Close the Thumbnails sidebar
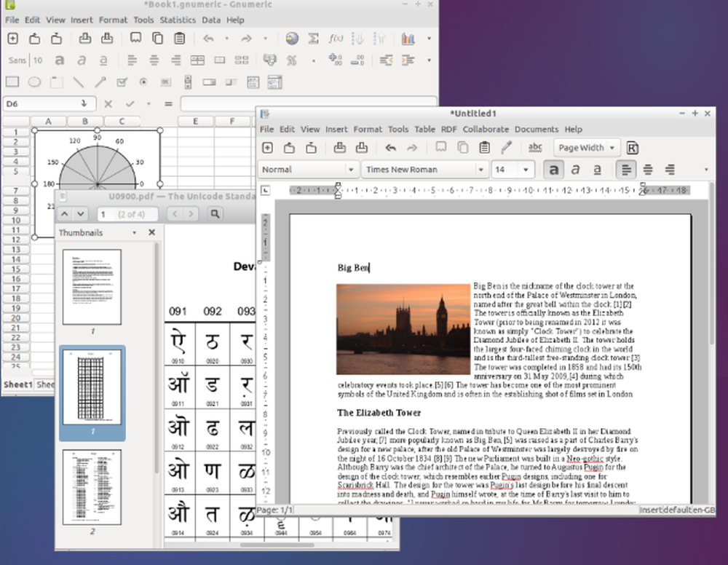Image resolution: width=728 pixels, height=565 pixels. pyautogui.click(x=152, y=232)
